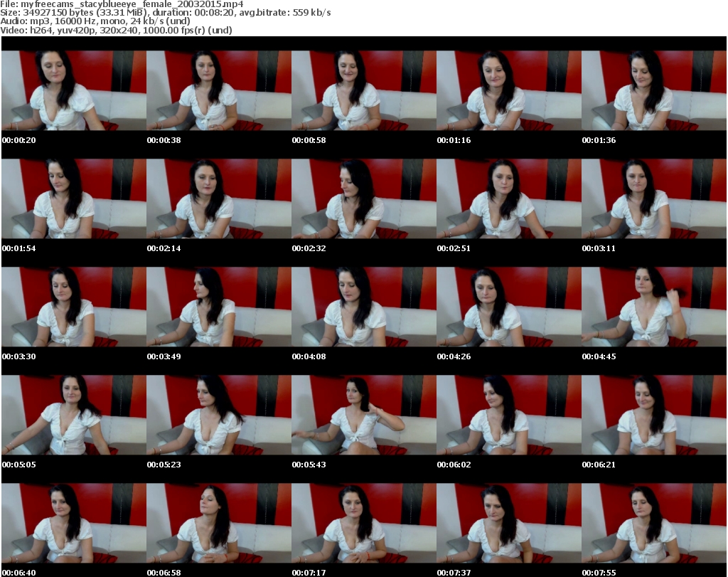
Task: Pick the thumbnail labeled 00:03:30
Action: [74, 307]
